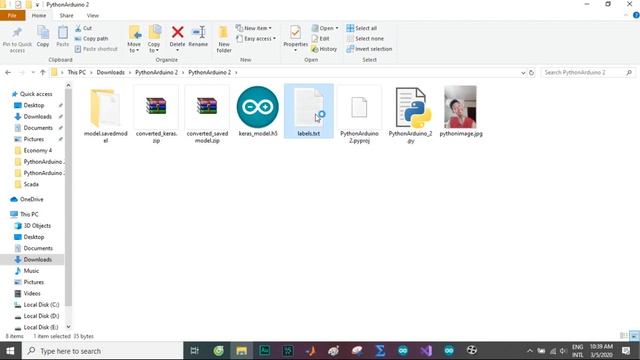
Task: Click Invert selection
Action: coord(369,49)
